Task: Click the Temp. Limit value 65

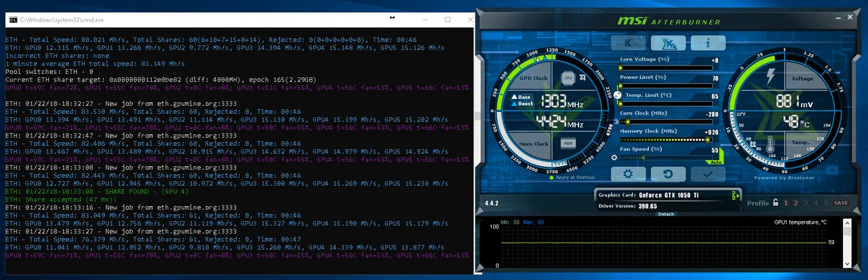Action: pyautogui.click(x=715, y=96)
